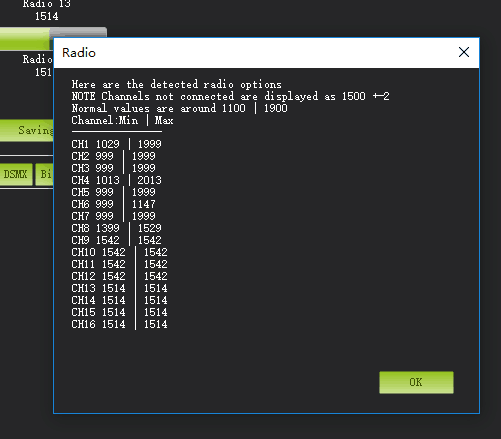Click the Radio 13 value label 1514
Image resolution: width=501 pixels, height=439 pixels.
[46, 16]
